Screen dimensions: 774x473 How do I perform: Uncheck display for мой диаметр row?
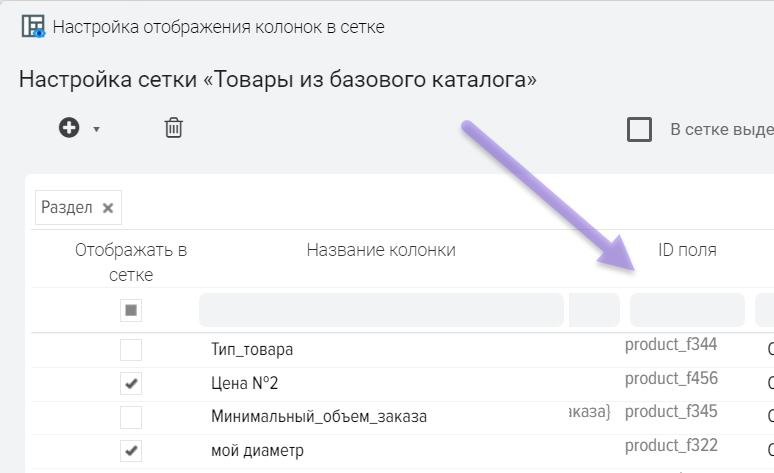(x=131, y=451)
